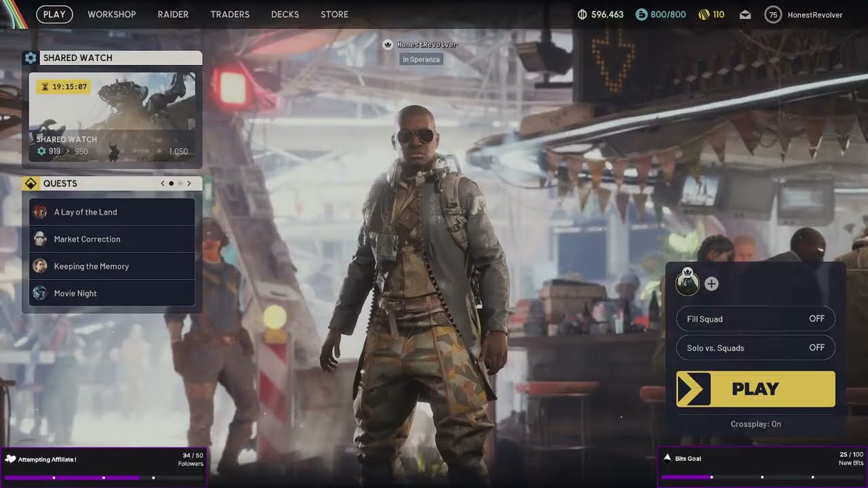Click the 25 / 100 New Bits count

[x=852, y=459]
